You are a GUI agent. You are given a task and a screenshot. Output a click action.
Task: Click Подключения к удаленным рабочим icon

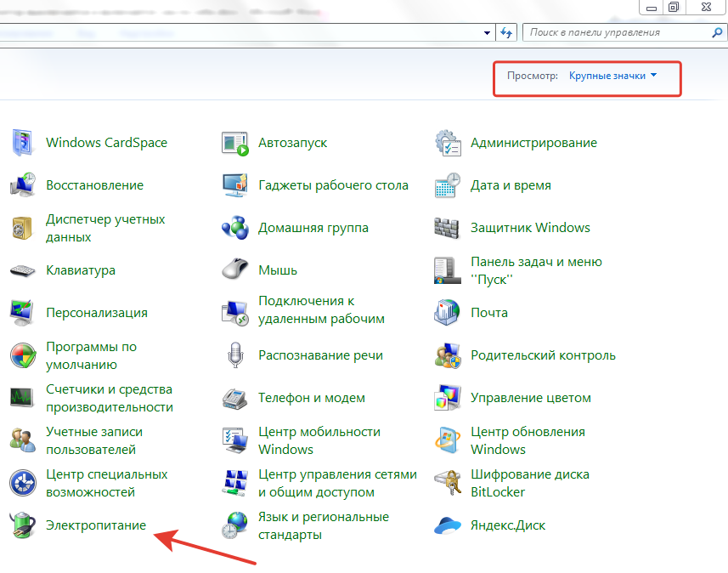[x=235, y=313]
